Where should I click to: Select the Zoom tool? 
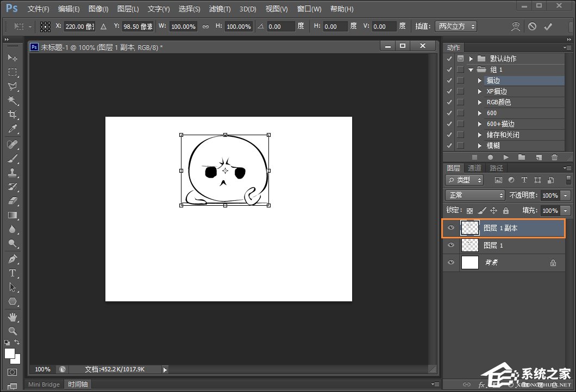[x=12, y=331]
